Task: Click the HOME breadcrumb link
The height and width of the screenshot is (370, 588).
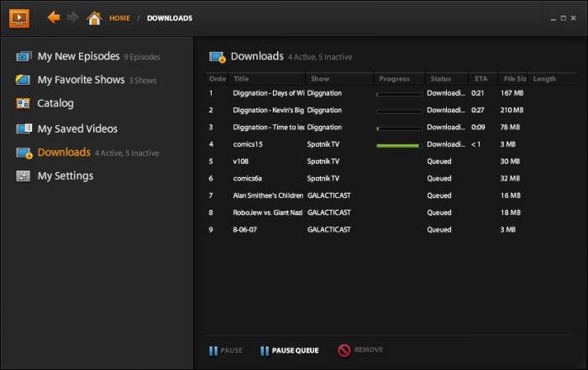Action: click(119, 18)
